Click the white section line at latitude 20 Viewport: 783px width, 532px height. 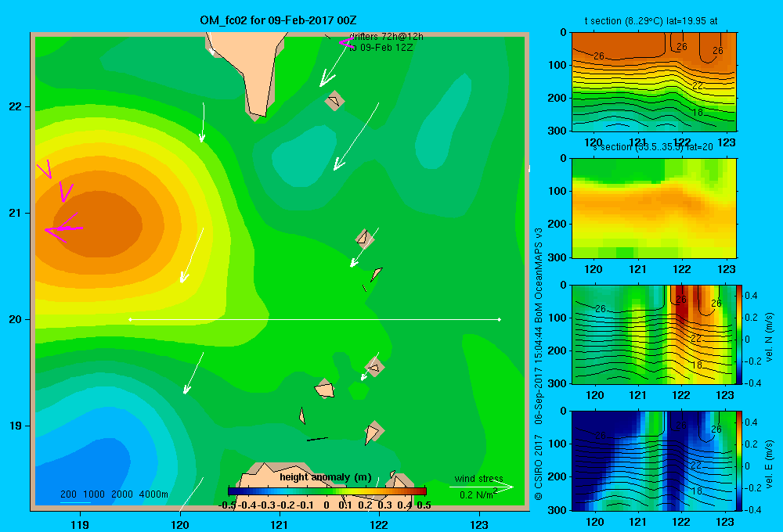(x=315, y=319)
